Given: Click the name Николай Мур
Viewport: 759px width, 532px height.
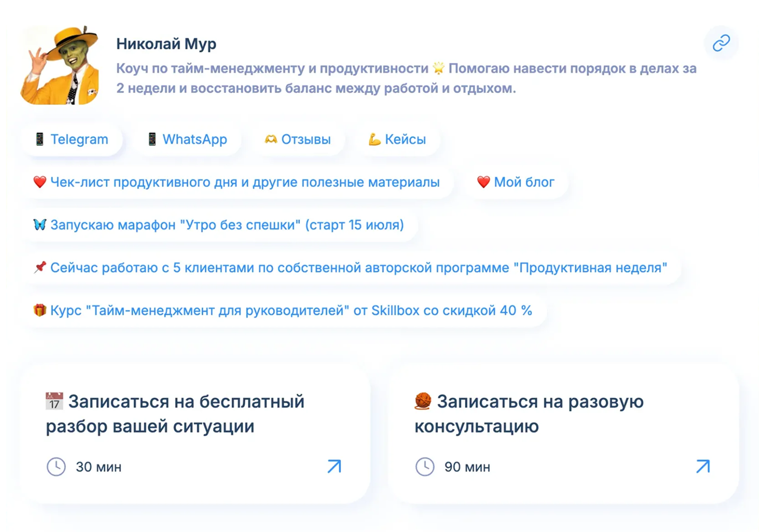Looking at the screenshot, I should coord(166,44).
